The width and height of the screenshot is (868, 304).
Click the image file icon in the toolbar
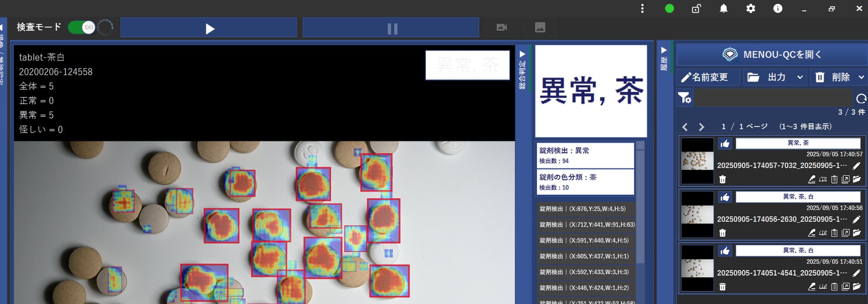coord(540,28)
